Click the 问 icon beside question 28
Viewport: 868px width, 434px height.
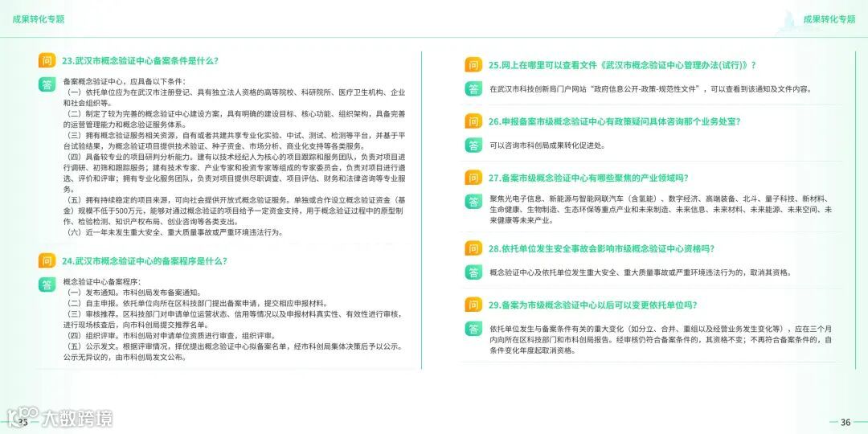473,248
